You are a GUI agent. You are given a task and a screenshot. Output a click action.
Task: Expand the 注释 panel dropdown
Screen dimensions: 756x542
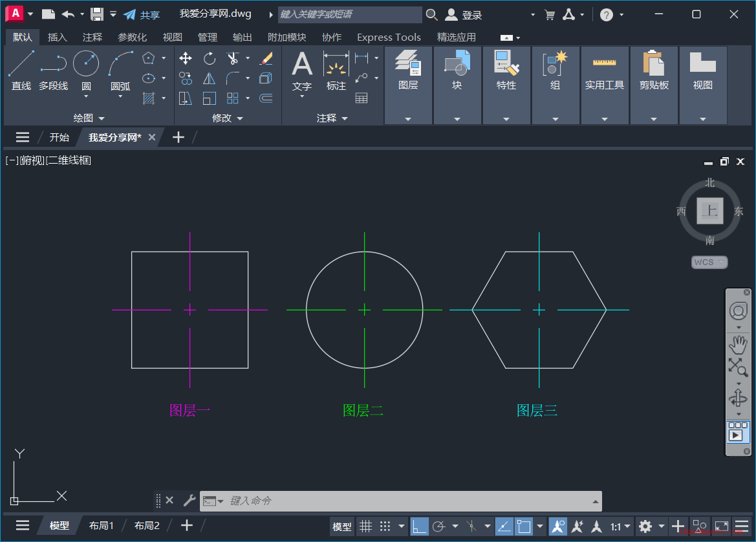tap(332, 118)
